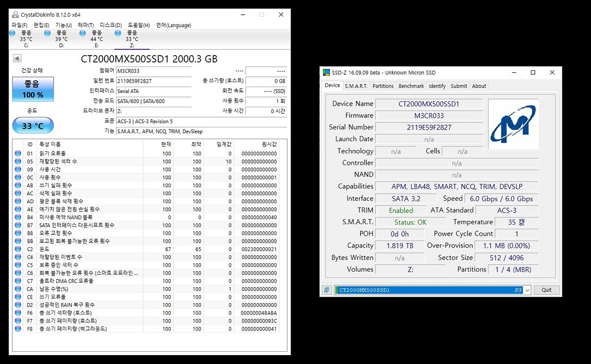Click the CrystalDiskInfo app icon in title bar
591x364 pixels.
(15, 15)
